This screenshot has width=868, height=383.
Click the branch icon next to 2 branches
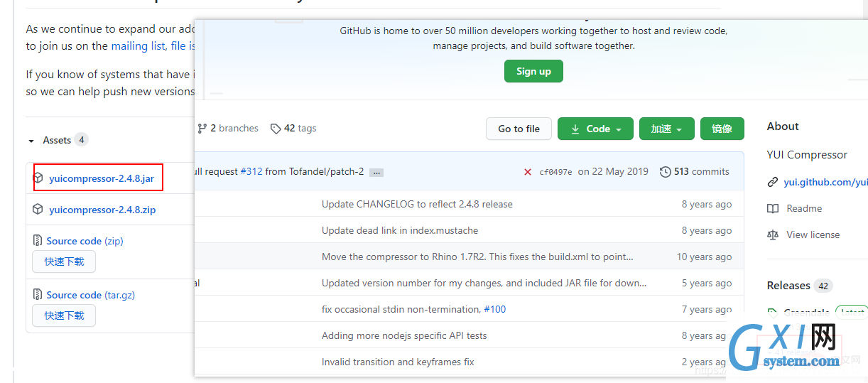click(202, 129)
